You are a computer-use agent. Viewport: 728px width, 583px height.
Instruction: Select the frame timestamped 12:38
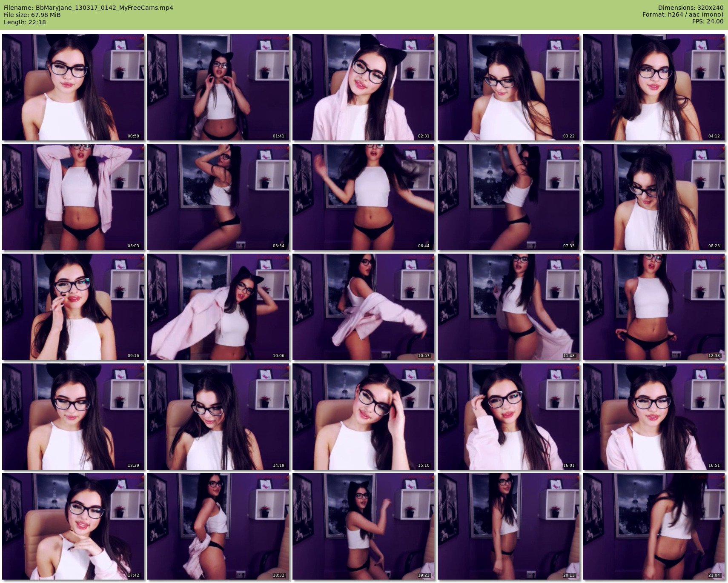653,307
